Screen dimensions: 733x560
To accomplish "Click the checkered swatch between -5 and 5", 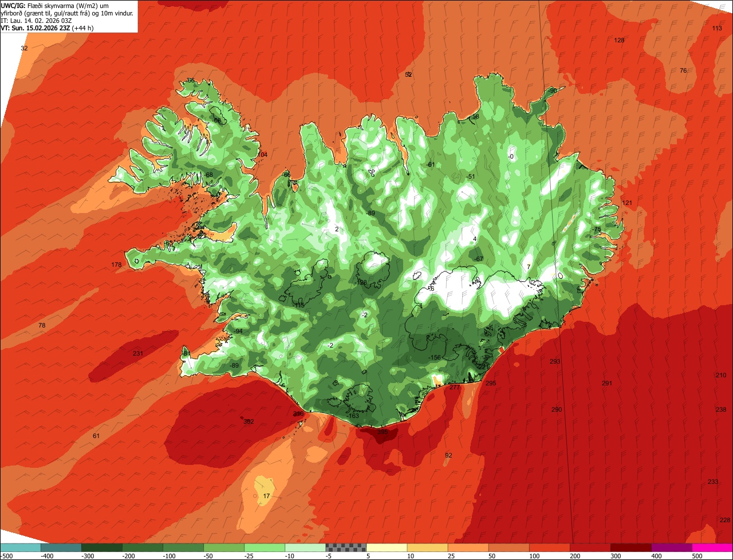I will point(346,547).
